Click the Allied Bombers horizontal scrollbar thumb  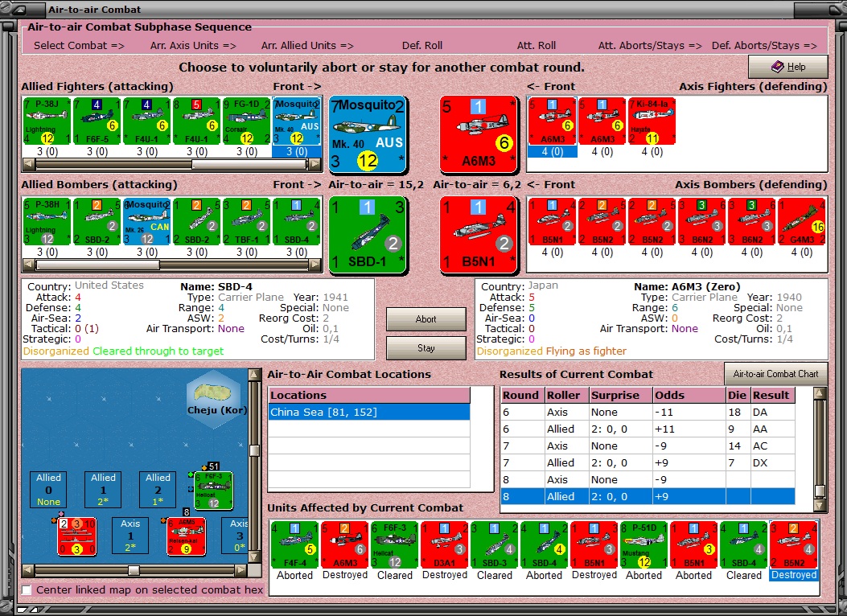coord(97,265)
